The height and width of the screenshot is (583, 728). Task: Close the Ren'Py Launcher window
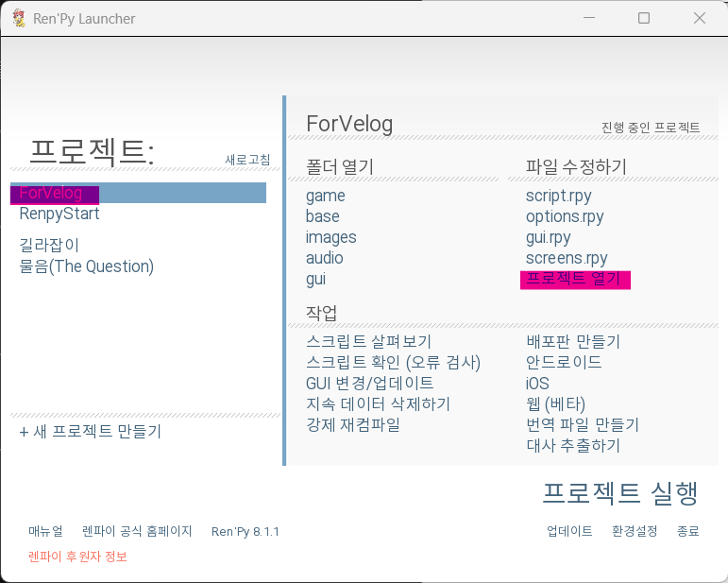[x=700, y=18]
